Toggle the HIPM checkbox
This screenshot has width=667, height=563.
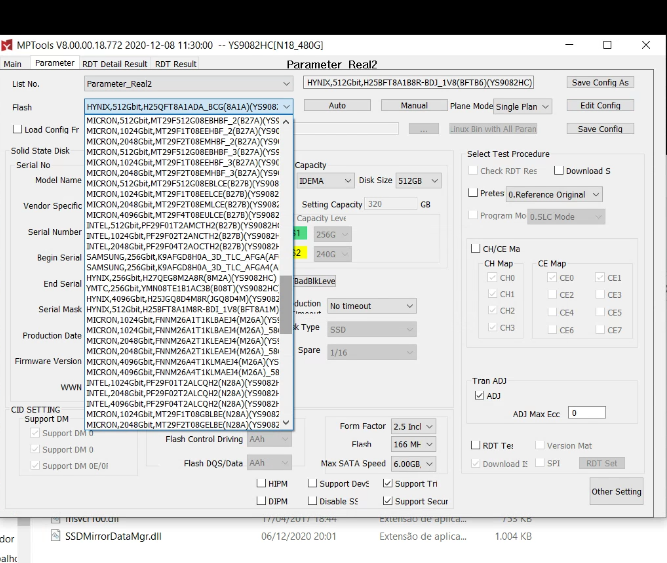261,483
